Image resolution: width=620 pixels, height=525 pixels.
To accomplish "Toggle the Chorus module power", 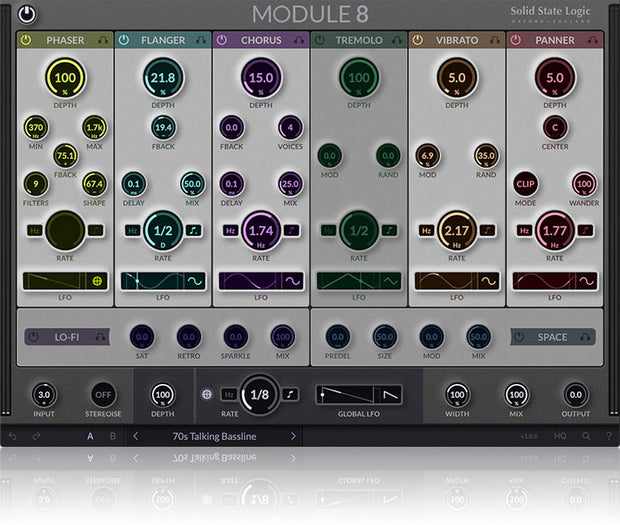I will pos(221,40).
